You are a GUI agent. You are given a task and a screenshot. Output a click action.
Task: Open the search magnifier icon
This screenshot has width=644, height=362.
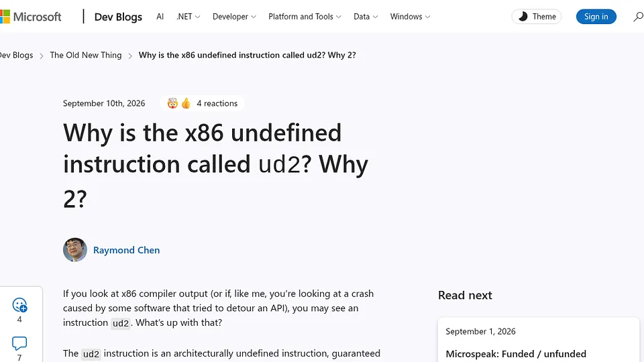(638, 17)
